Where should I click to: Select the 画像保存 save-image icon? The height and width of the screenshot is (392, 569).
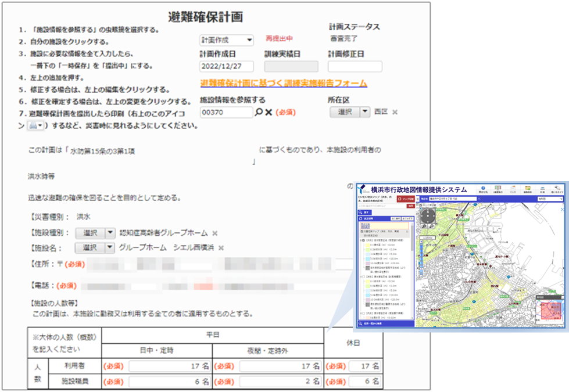tap(528, 189)
